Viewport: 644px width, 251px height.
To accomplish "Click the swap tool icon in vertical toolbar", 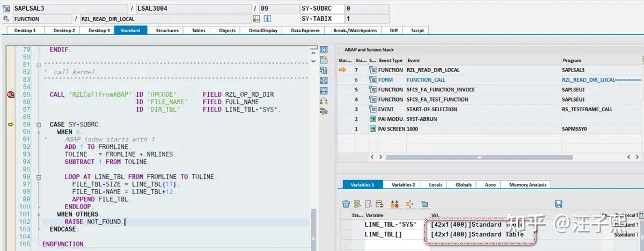I will coord(324,70).
